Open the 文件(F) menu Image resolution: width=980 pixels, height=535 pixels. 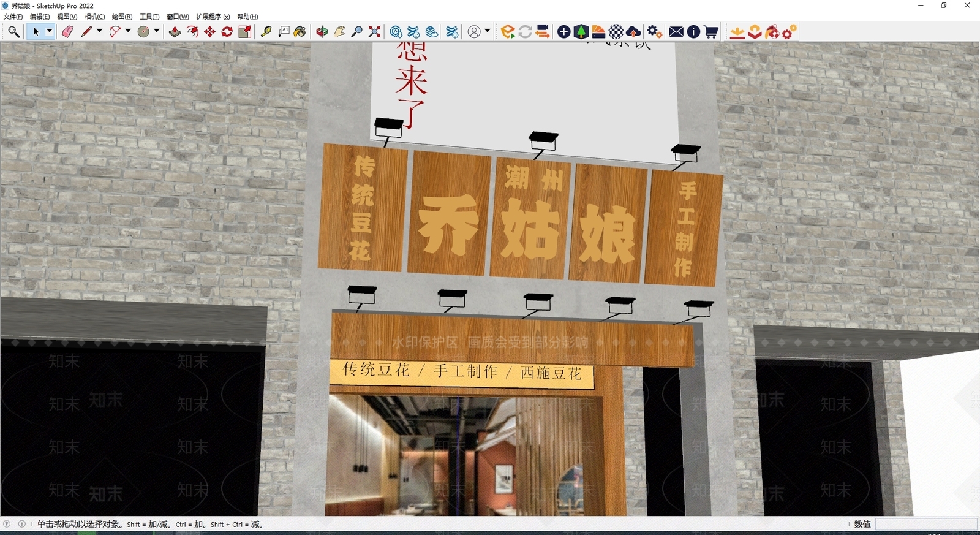point(13,17)
